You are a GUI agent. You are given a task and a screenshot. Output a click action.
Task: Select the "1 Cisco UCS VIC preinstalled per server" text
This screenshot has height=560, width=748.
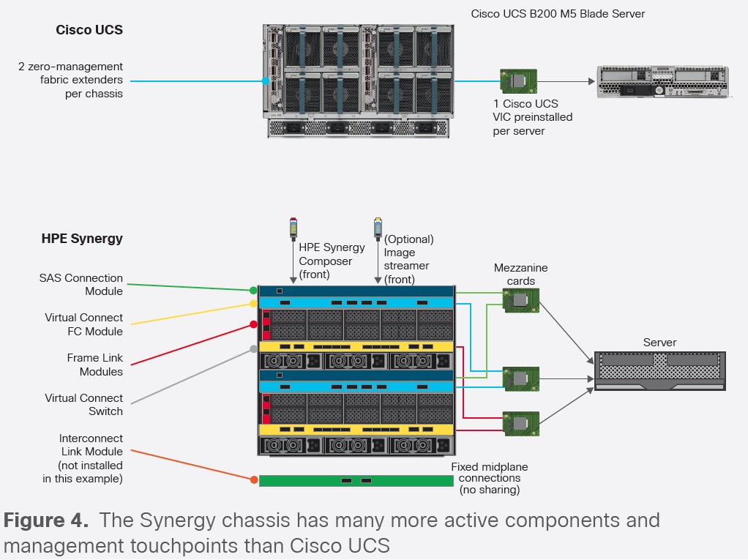click(532, 117)
